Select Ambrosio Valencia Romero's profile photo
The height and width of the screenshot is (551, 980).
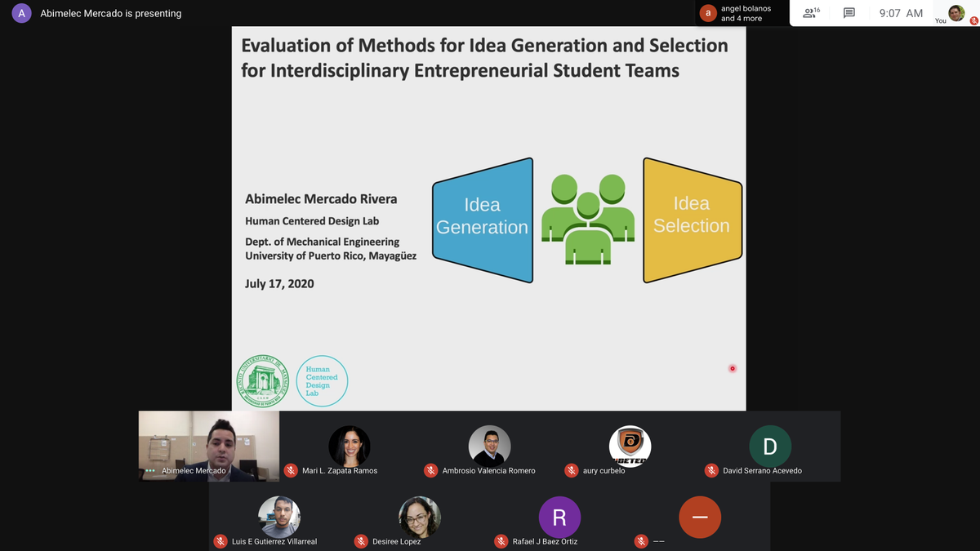coord(489,446)
